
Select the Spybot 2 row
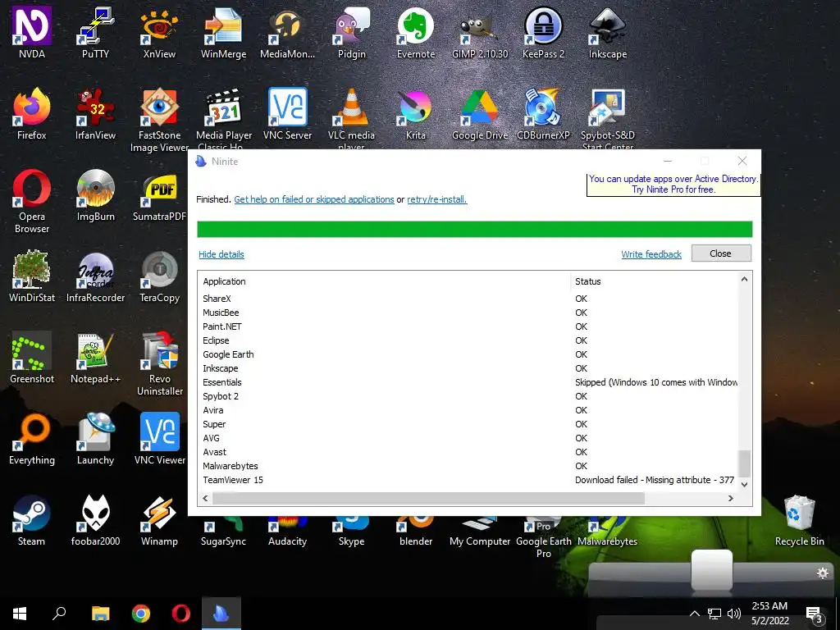coord(468,396)
